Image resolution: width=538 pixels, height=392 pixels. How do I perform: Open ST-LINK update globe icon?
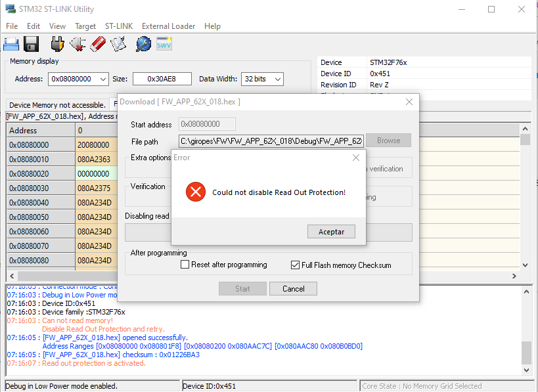point(143,44)
